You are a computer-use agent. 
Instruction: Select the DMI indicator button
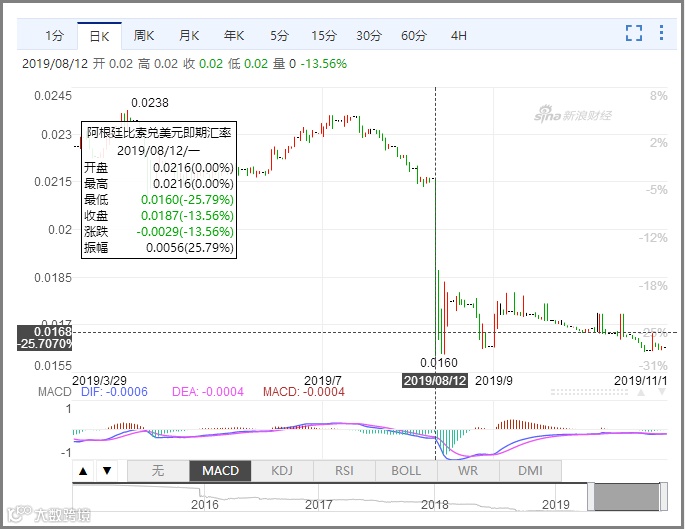pyautogui.click(x=530, y=471)
